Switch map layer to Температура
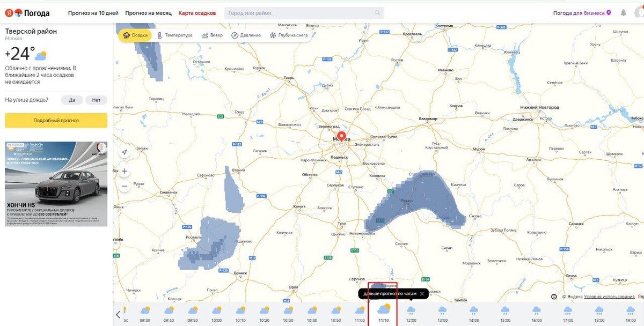 click(174, 35)
